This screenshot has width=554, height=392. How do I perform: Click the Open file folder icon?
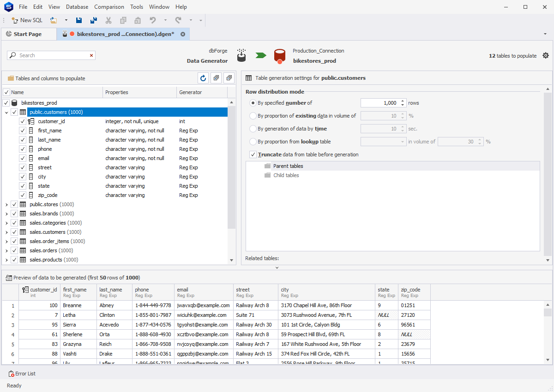[54, 20]
